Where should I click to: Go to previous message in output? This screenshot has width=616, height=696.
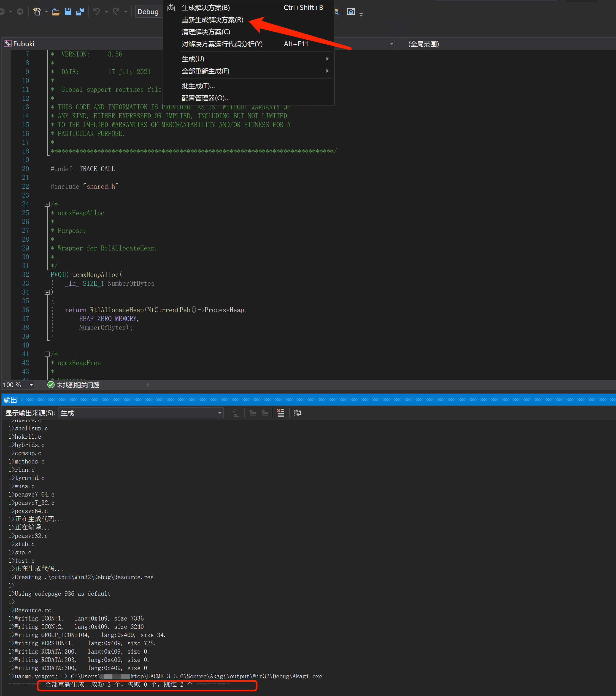[252, 413]
